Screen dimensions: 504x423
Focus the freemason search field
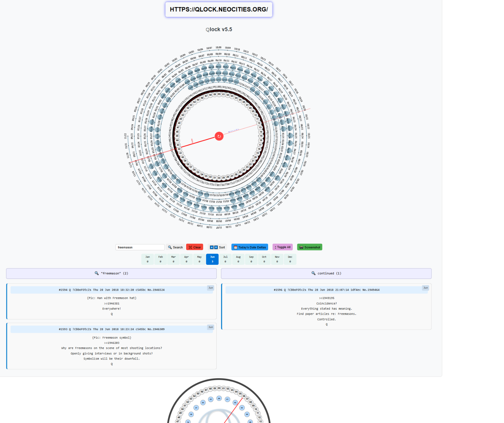[x=140, y=247]
